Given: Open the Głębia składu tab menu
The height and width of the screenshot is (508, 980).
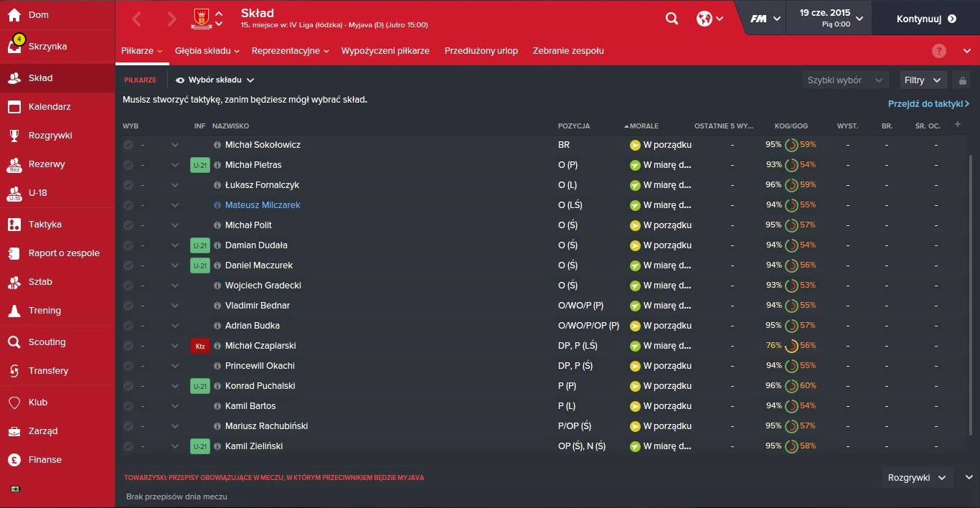Looking at the screenshot, I should 207,51.
